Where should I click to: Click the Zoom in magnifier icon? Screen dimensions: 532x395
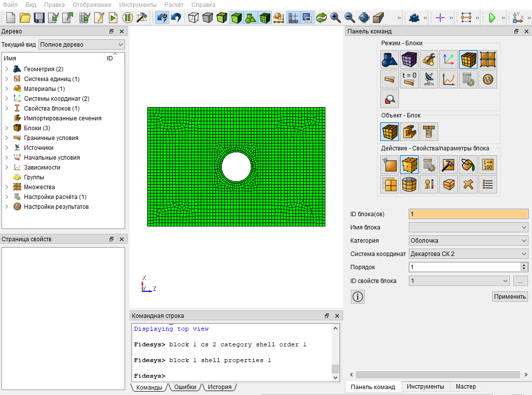[x=336, y=18]
